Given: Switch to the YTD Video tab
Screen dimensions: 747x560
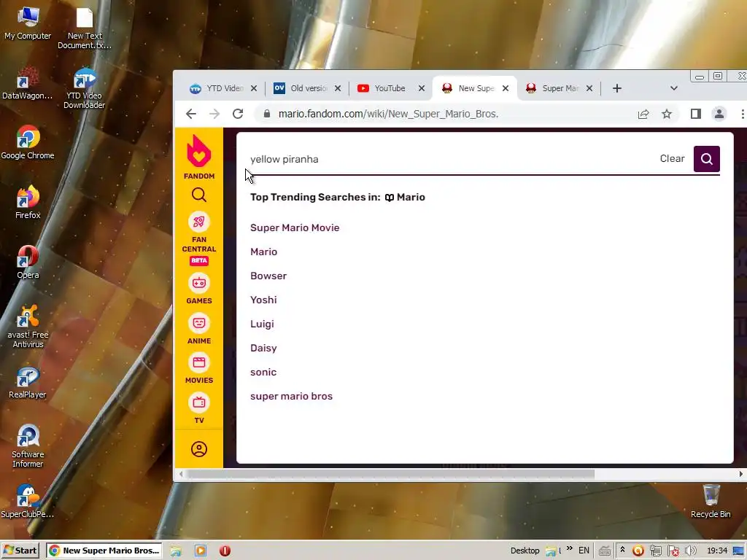Looking at the screenshot, I should tap(217, 88).
